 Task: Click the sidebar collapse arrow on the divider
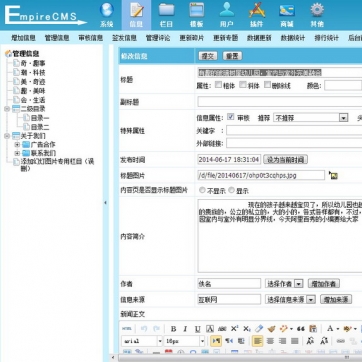(x=105, y=202)
